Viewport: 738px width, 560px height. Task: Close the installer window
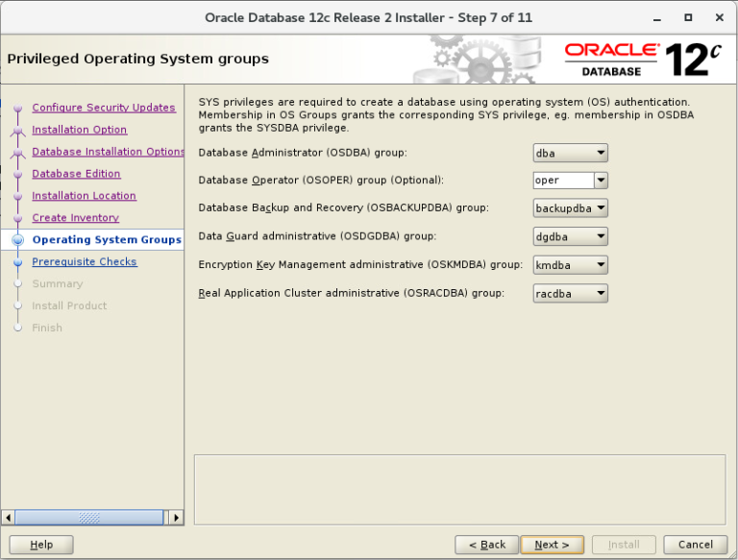pos(719,18)
